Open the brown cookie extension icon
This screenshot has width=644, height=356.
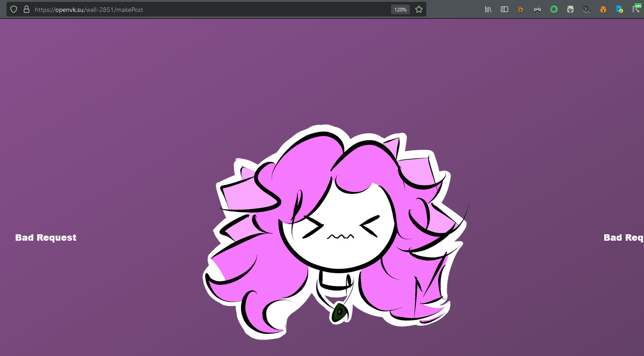[521, 9]
